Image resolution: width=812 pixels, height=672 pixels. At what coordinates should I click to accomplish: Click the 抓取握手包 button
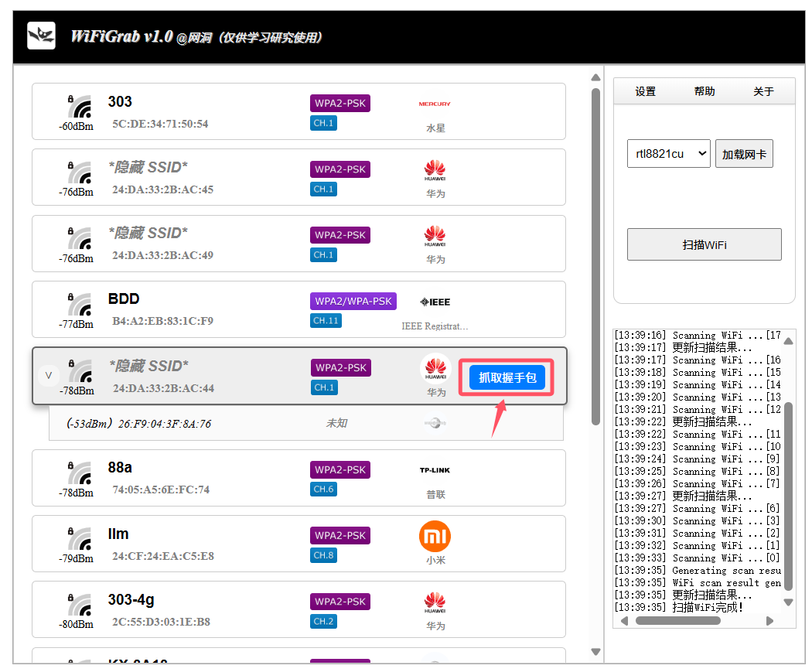pyautogui.click(x=507, y=377)
